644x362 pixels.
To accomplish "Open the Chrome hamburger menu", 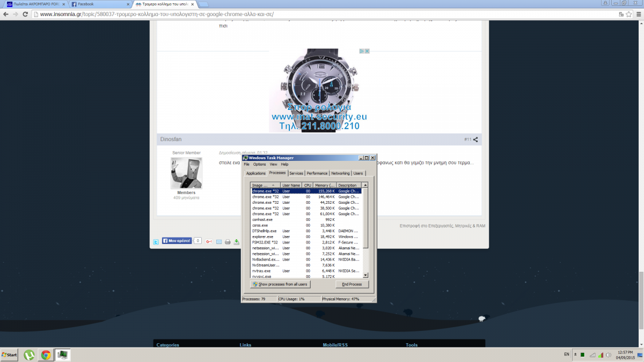I will click(x=638, y=14).
